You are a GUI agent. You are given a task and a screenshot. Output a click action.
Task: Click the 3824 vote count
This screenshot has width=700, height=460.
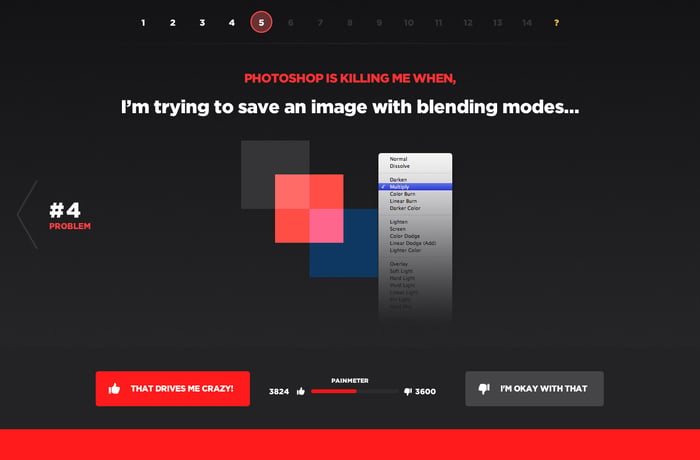click(279, 392)
